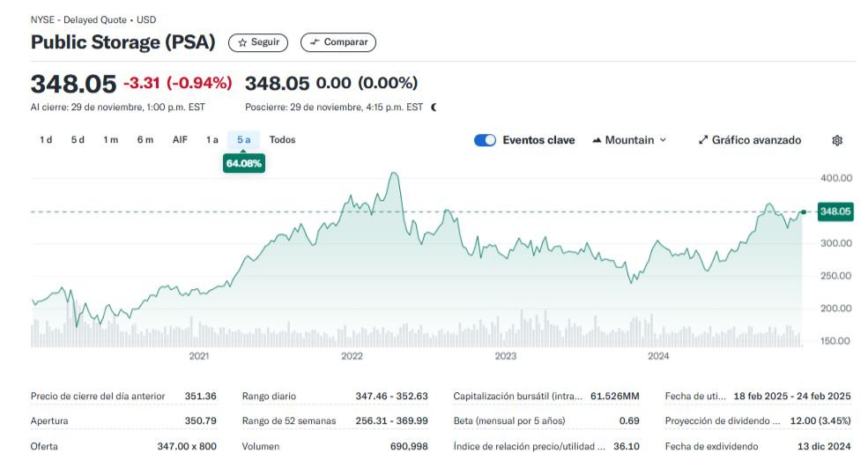The width and height of the screenshot is (868, 453).
Task: Click the current price dot on chart
Action: [804, 212]
